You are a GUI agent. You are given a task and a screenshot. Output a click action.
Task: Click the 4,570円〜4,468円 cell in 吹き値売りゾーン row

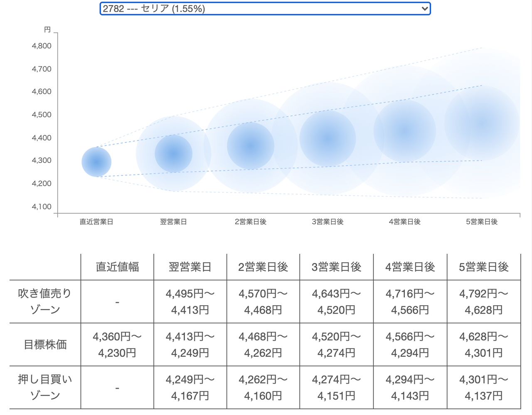click(264, 302)
